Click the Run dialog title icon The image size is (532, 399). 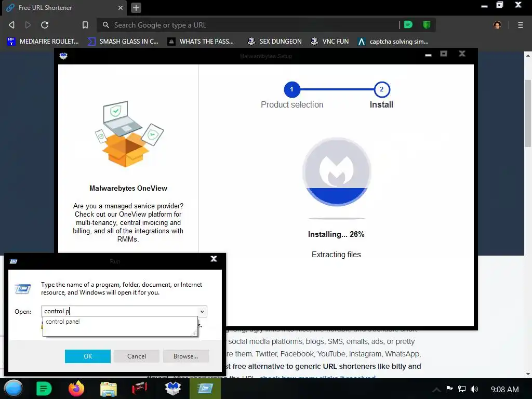14,261
